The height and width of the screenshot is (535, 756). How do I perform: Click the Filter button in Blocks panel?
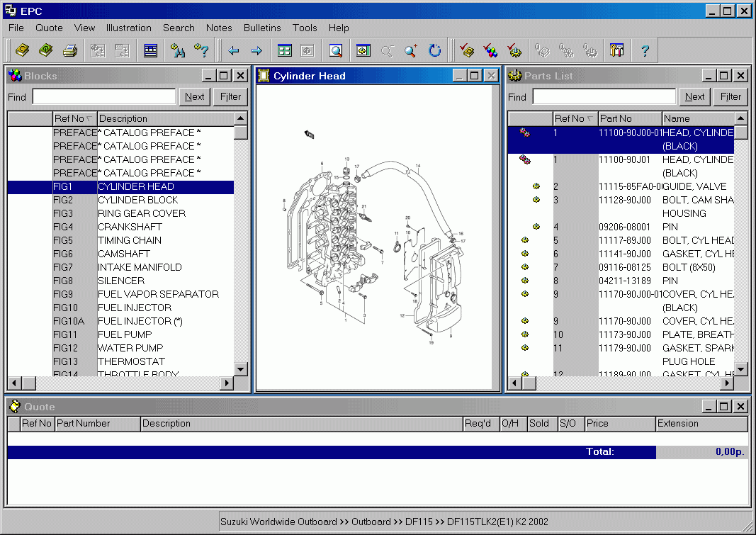230,96
